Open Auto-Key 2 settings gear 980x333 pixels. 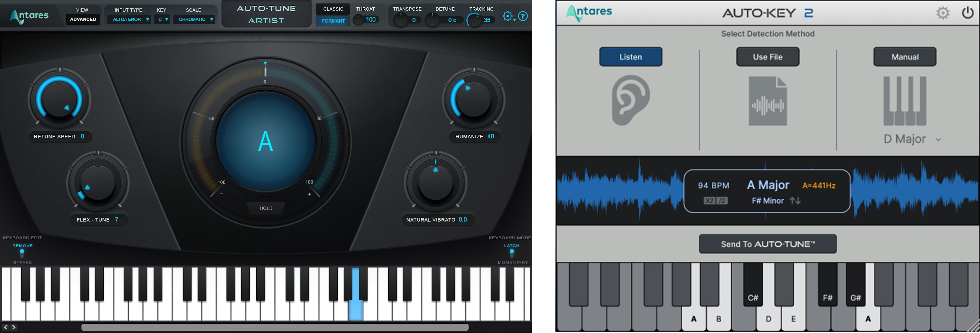[943, 13]
